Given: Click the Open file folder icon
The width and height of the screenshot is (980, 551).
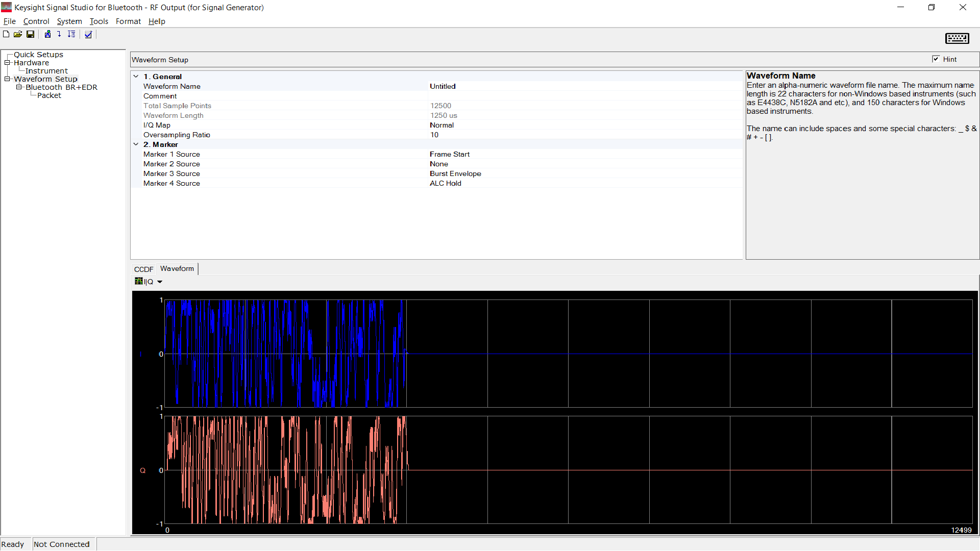Looking at the screenshot, I should tap(18, 34).
